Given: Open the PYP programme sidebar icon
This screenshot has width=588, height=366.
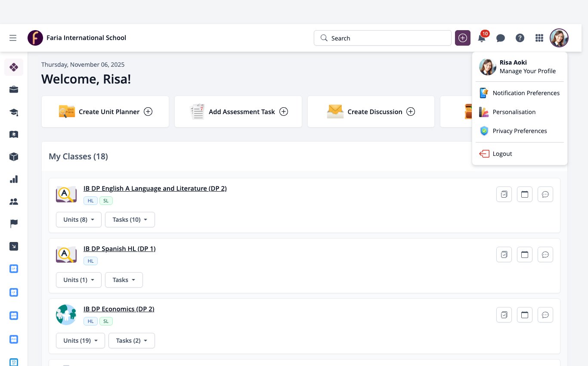Looking at the screenshot, I should click(14, 339).
